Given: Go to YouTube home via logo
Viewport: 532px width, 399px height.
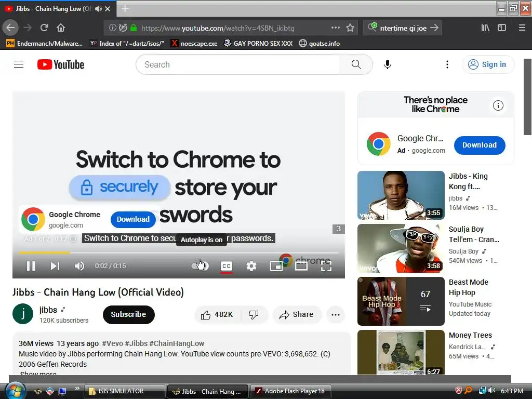Looking at the screenshot, I should tap(61, 64).
